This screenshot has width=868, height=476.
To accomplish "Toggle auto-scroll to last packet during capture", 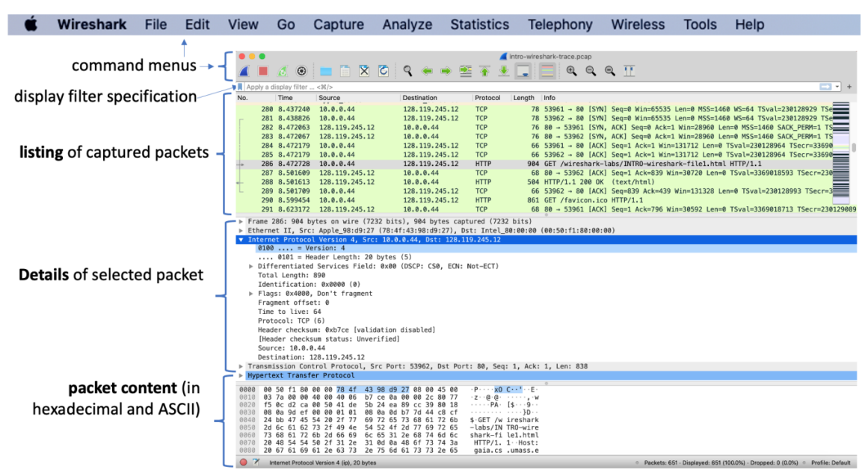I will click(x=523, y=71).
